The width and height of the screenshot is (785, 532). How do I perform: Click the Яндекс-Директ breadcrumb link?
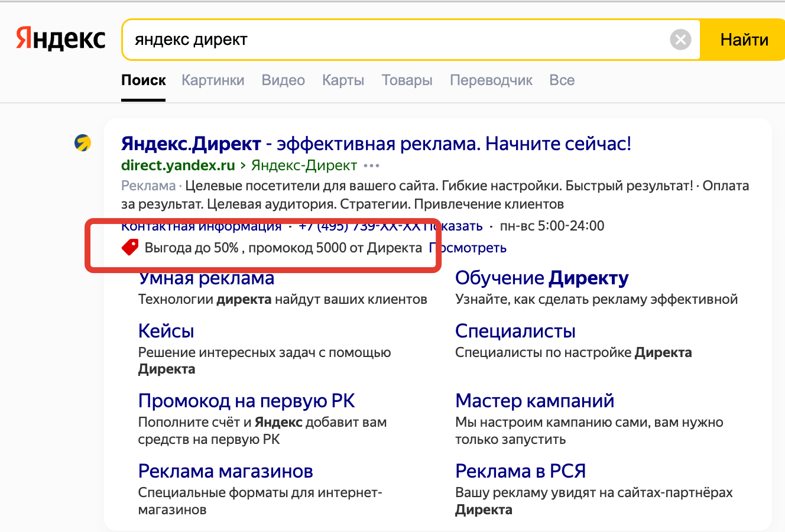point(304,166)
